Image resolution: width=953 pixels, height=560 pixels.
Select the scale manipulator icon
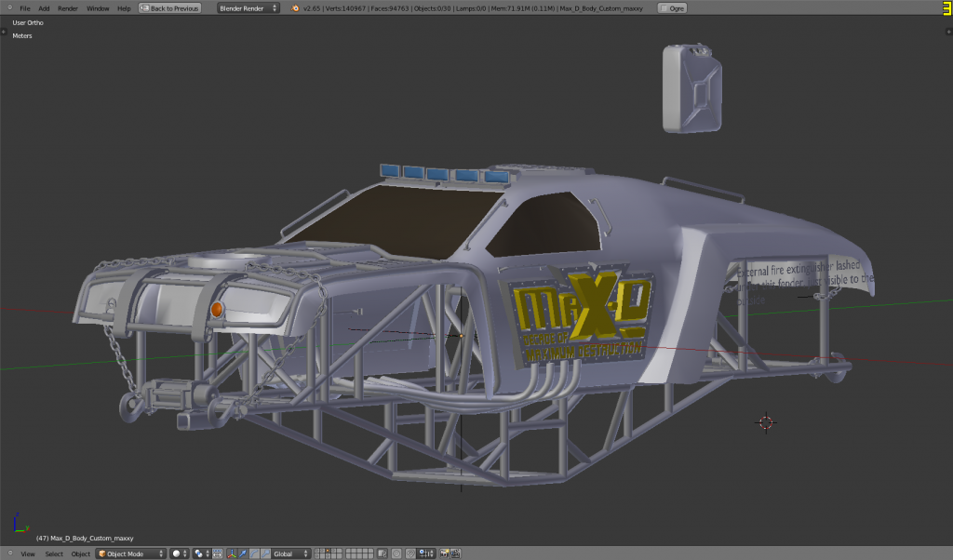coord(265,553)
